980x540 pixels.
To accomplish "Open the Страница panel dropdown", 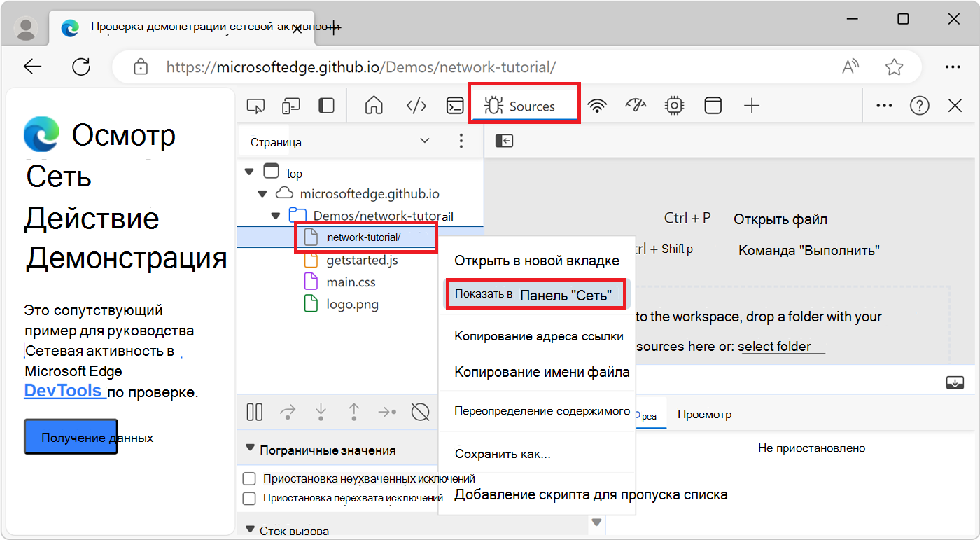I will click(424, 141).
